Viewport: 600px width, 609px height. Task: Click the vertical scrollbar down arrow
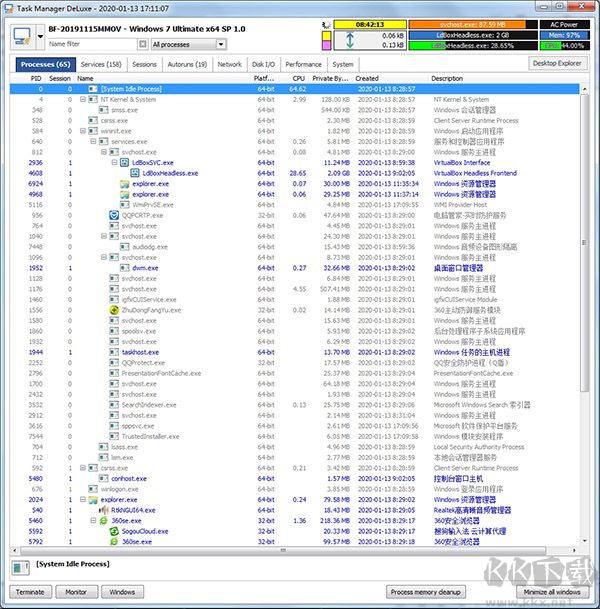coord(584,541)
